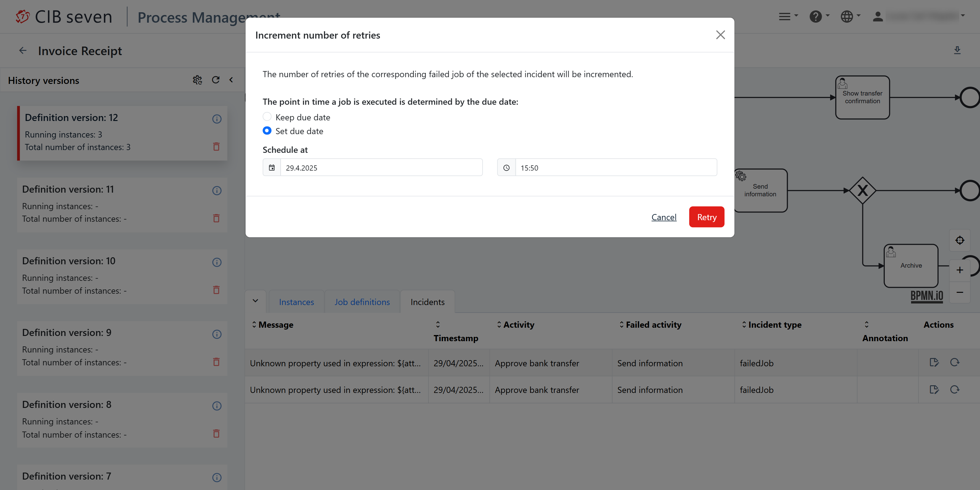The width and height of the screenshot is (980, 490).
Task: Click the download diagram icon
Action: tap(957, 50)
